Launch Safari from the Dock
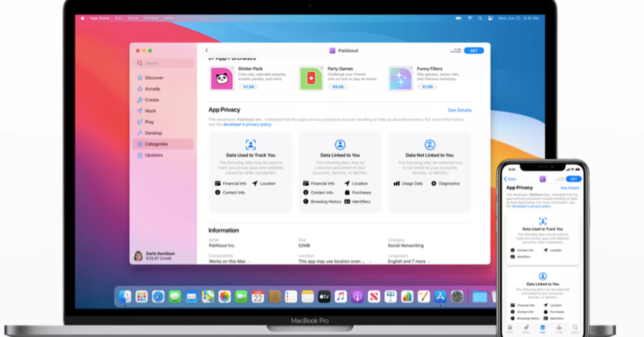 (158, 296)
